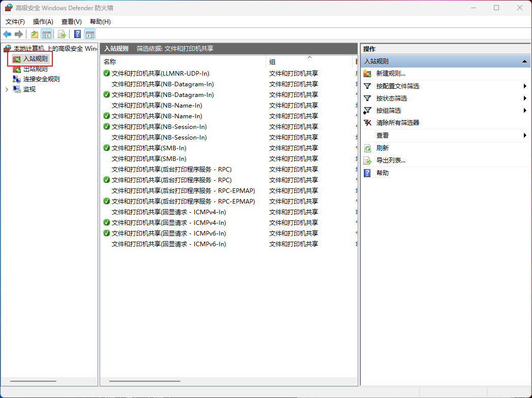Select enabled NB-Session-In rule with checkmark
This screenshot has height=398, width=532.
click(x=159, y=126)
